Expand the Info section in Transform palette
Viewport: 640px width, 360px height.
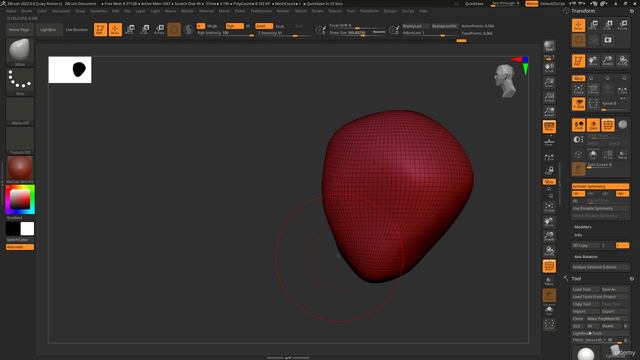coord(578,235)
